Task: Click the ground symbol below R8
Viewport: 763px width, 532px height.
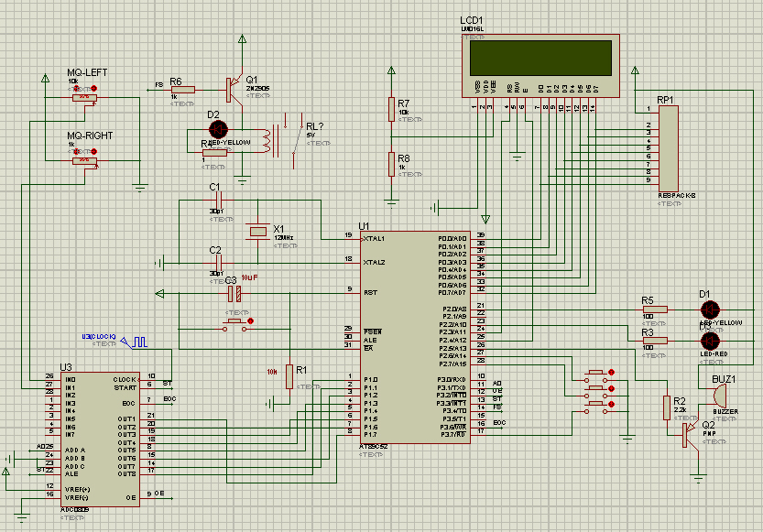Action: pyautogui.click(x=391, y=203)
